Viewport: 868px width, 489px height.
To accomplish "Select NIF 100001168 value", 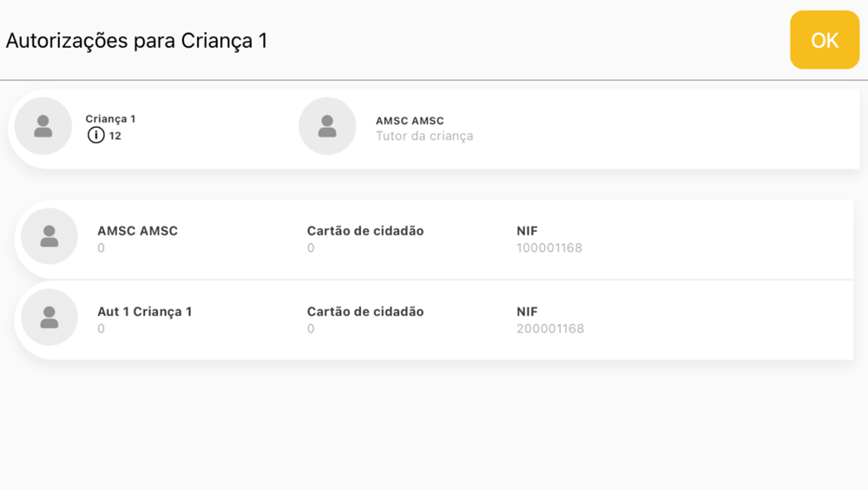I will point(549,248).
